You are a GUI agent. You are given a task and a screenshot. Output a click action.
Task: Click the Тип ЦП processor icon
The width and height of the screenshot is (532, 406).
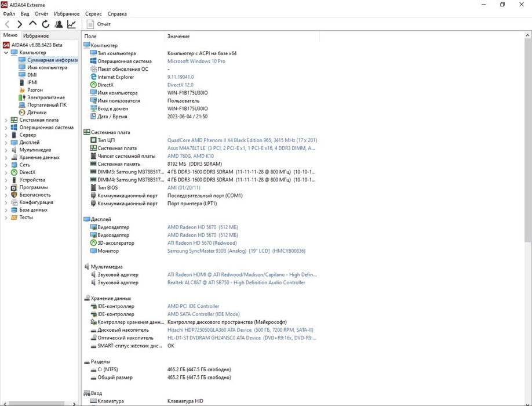93,140
